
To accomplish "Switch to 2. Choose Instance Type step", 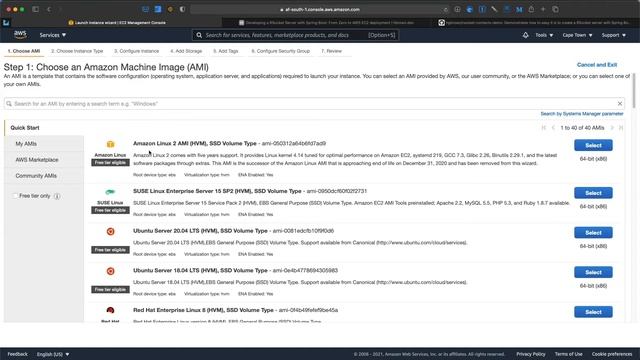I will tap(77, 51).
